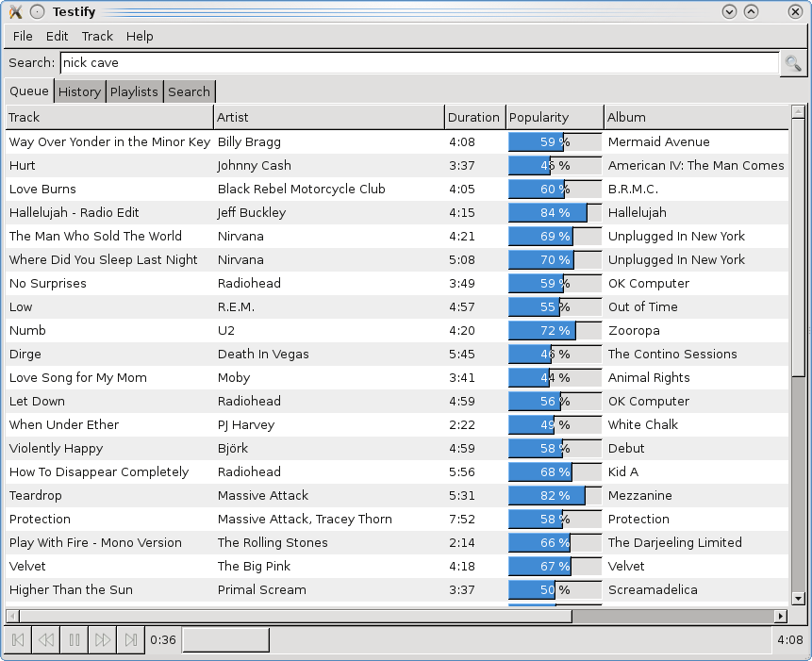Click in the search text field
The image size is (812, 661).
[x=419, y=63]
